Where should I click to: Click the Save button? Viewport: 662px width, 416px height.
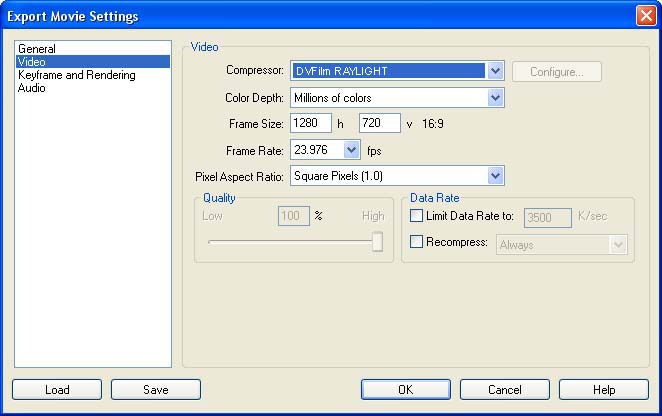click(x=156, y=389)
